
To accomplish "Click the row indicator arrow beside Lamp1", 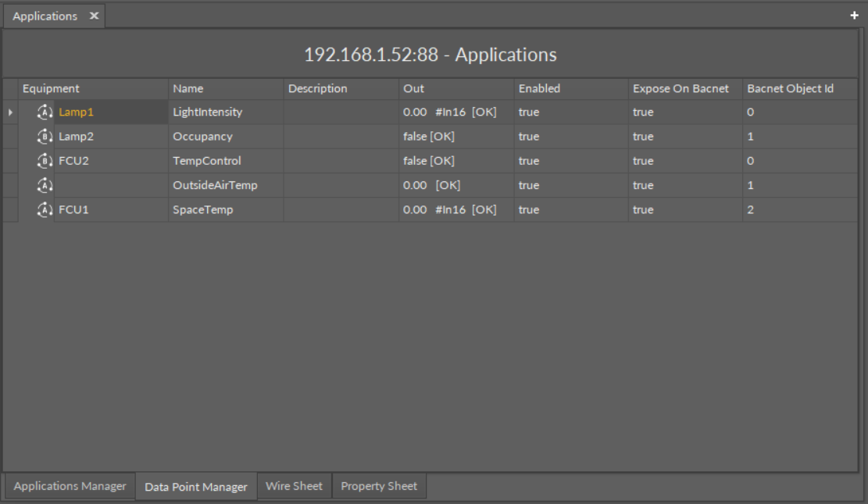I will (x=10, y=113).
